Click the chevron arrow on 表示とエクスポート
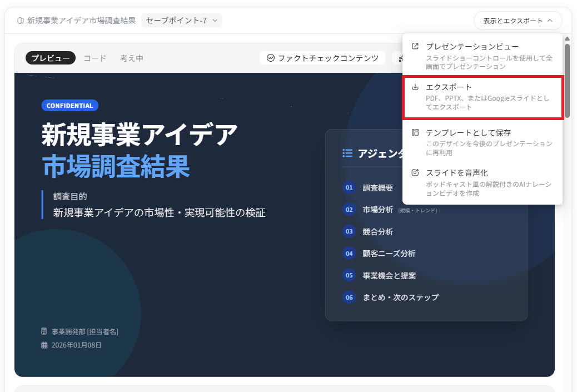Image resolution: width=577 pixels, height=392 pixels. coord(550,21)
